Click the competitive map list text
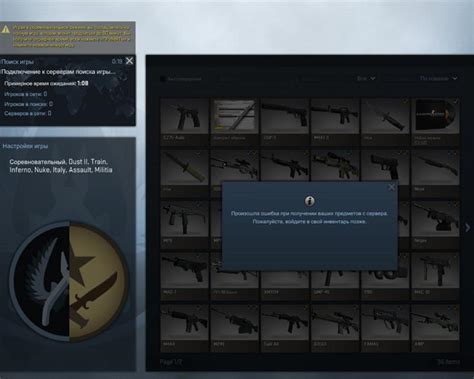The width and height of the screenshot is (474, 379). click(x=61, y=166)
